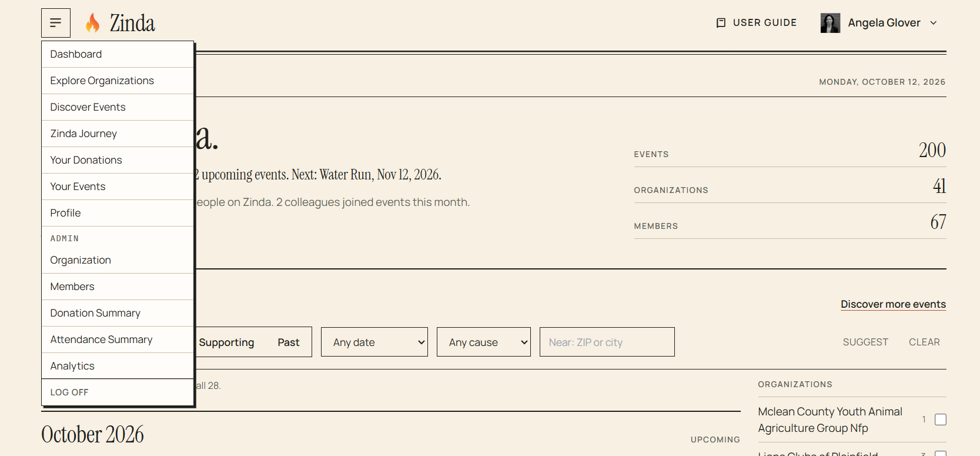The image size is (980, 456).
Task: Open Donation Summary menu entry
Action: tap(118, 313)
